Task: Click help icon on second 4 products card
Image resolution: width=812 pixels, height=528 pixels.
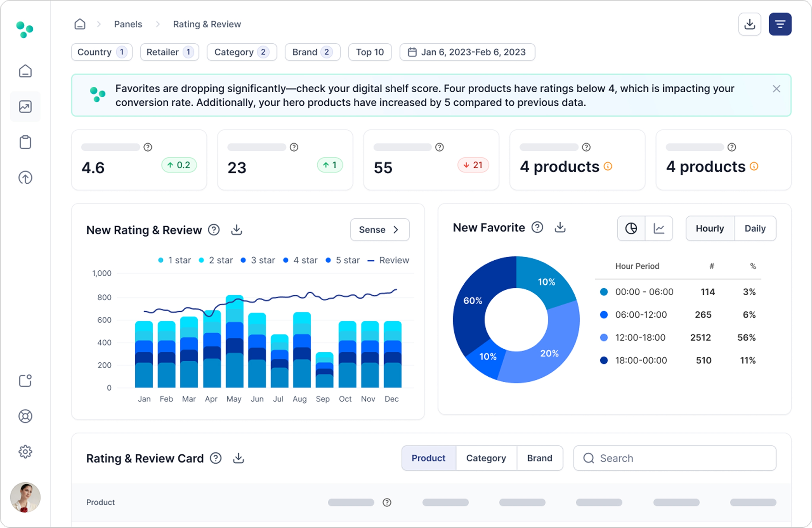Action: point(732,147)
